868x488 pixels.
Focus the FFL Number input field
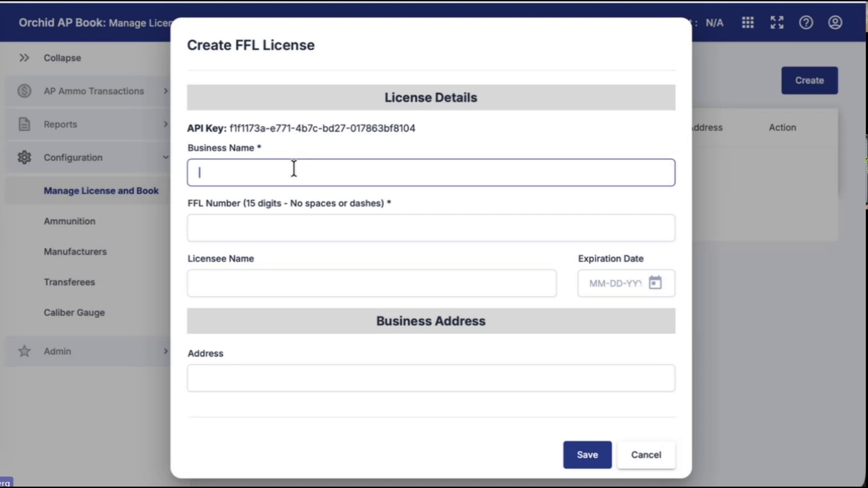click(x=431, y=228)
